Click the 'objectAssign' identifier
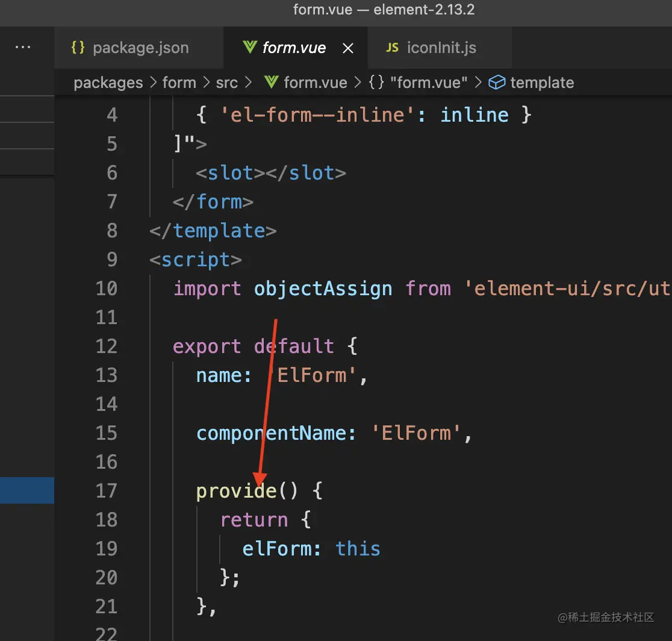This screenshot has width=672, height=641. (x=323, y=288)
